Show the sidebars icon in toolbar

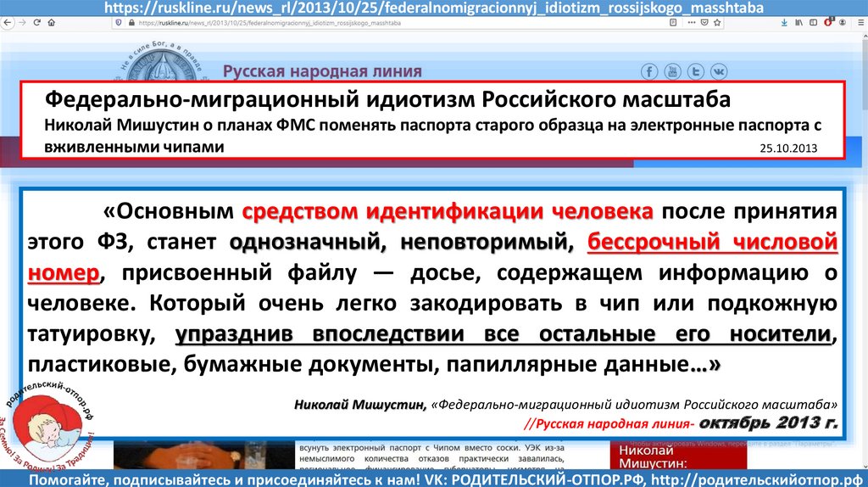813,23
